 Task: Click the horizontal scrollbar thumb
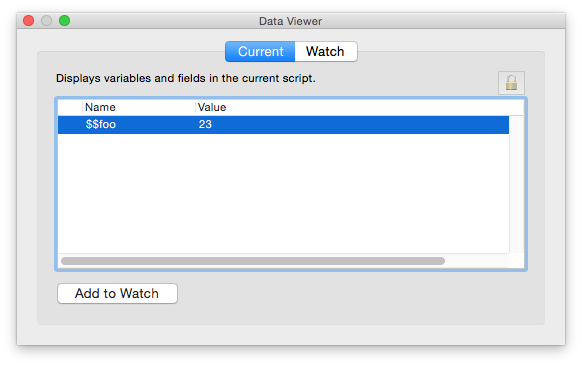pos(253,261)
